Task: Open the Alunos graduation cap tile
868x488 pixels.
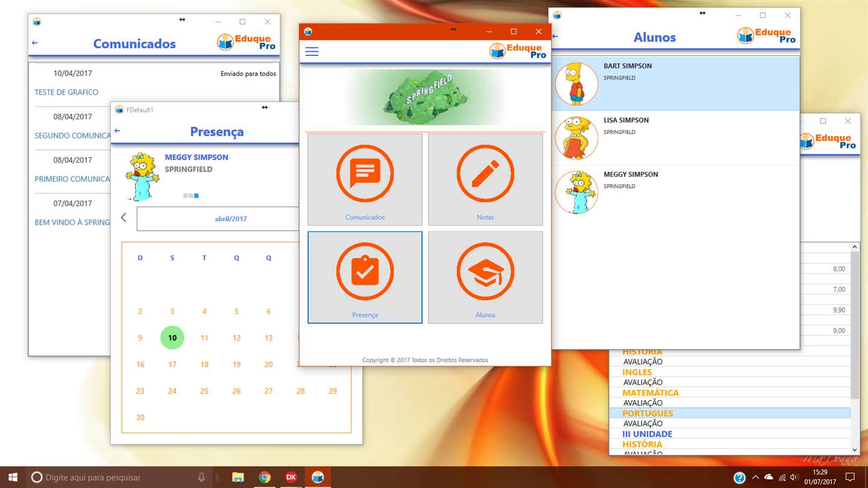Action: coord(485,277)
